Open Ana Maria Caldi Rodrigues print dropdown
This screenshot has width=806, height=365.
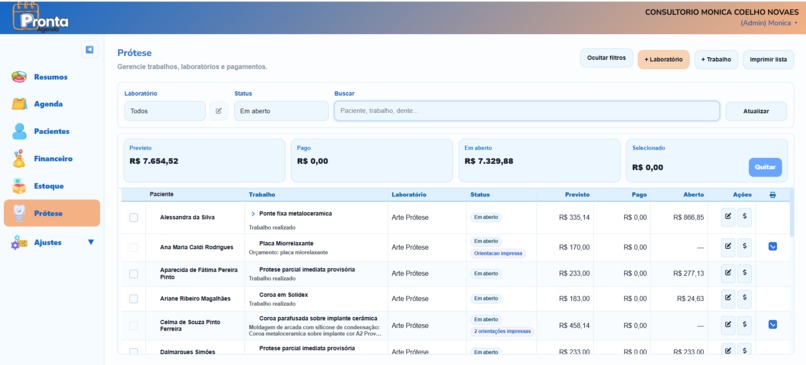[x=773, y=247]
